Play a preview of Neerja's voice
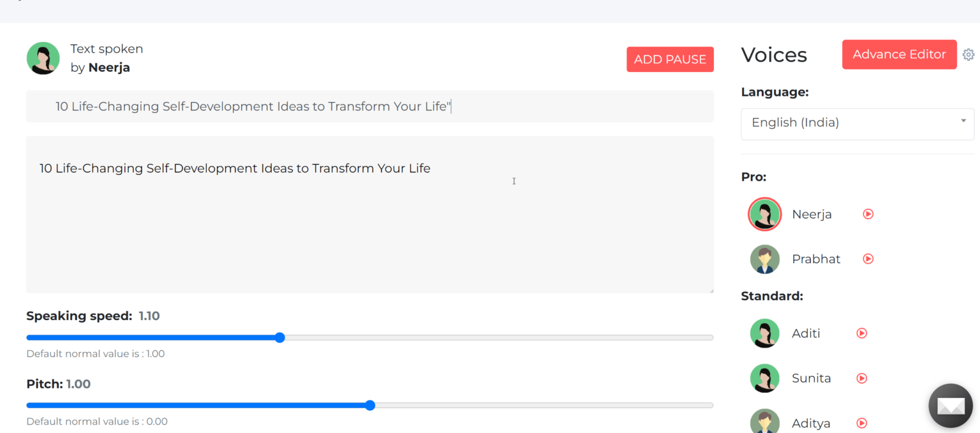Viewport: 980px width, 433px height. coord(868,214)
